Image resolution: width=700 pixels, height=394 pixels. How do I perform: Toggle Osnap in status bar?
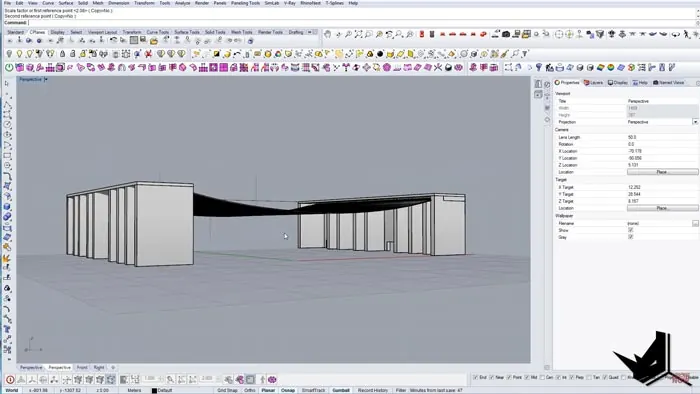(288, 390)
